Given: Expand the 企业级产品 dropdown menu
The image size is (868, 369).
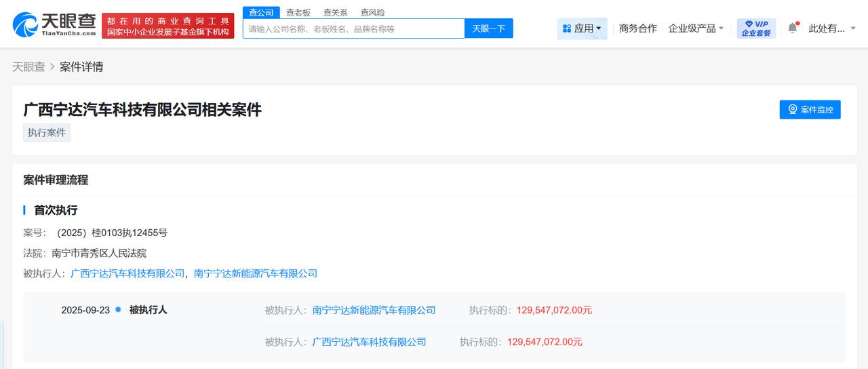Looking at the screenshot, I should tap(696, 28).
